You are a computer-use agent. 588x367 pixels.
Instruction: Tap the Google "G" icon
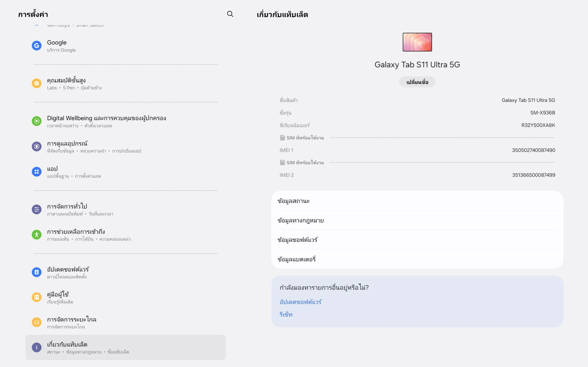coord(37,45)
